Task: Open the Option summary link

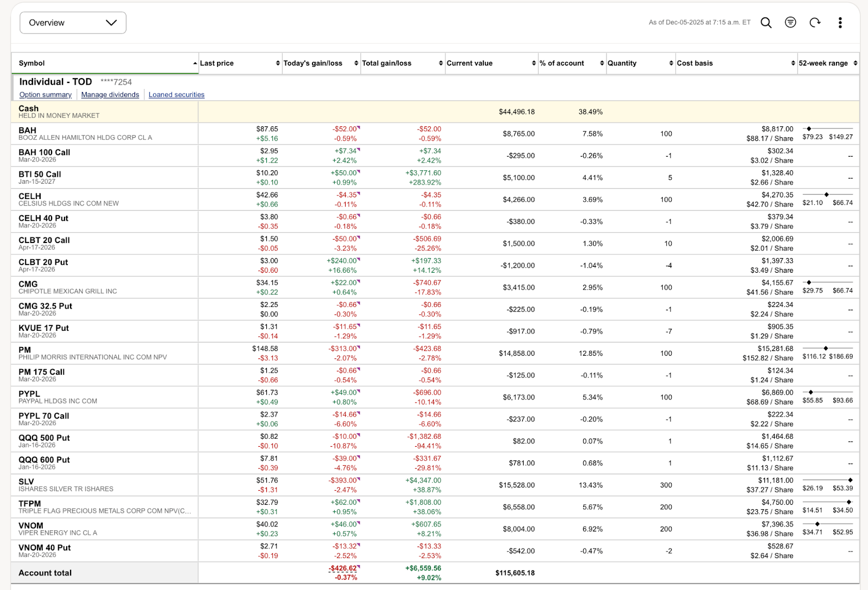Action: coord(46,95)
